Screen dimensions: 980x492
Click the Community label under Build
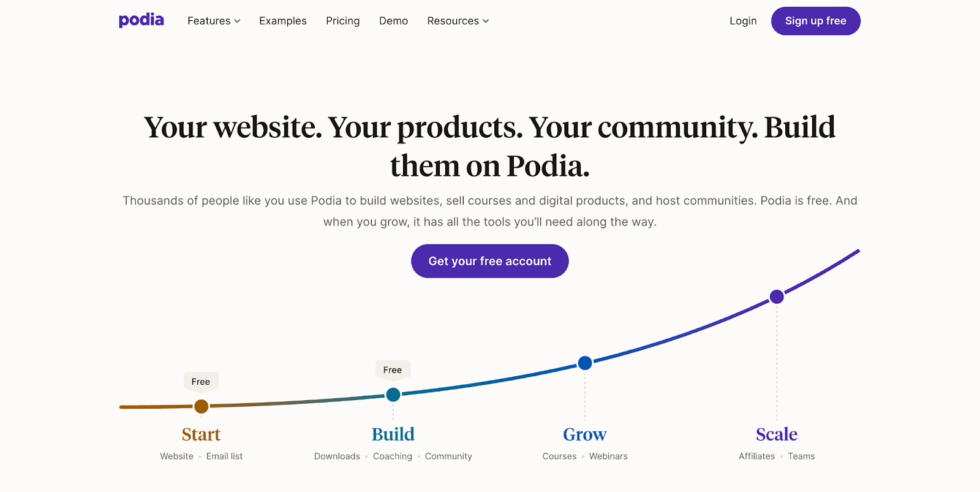[x=448, y=456]
